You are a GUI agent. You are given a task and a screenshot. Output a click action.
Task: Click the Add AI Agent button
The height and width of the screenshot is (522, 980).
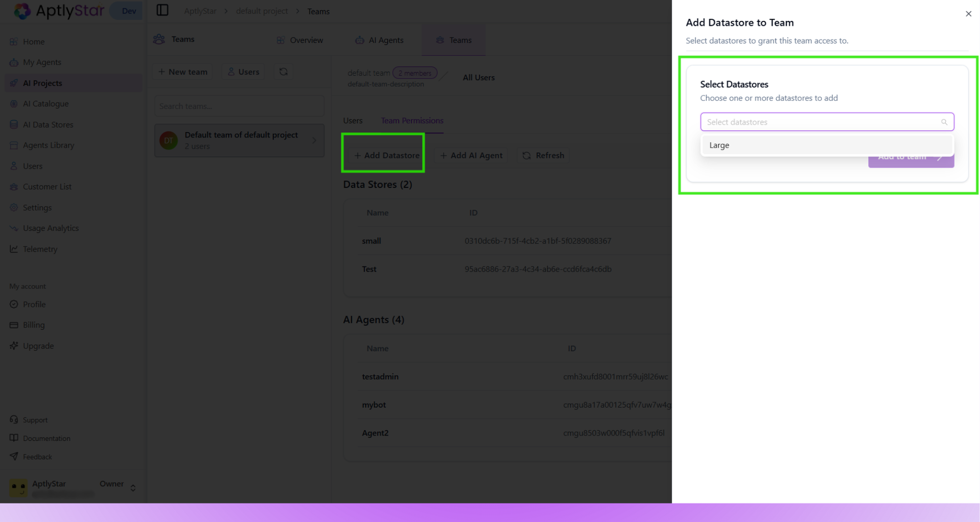coord(470,155)
